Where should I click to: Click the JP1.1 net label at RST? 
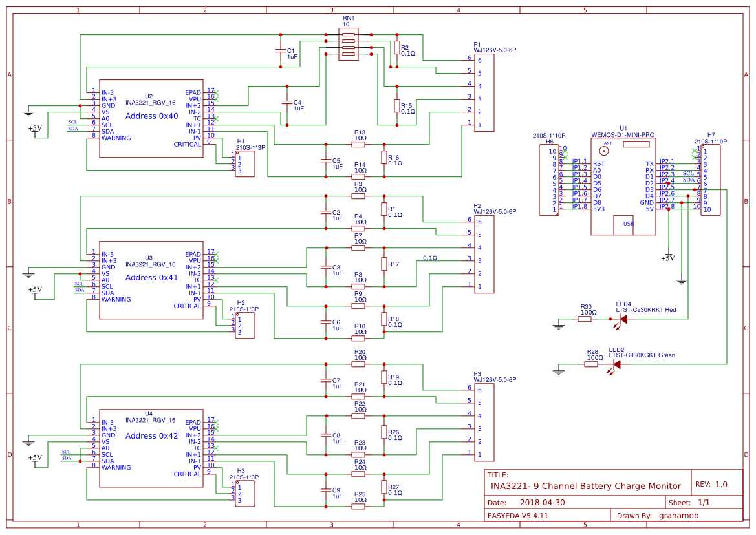point(579,162)
